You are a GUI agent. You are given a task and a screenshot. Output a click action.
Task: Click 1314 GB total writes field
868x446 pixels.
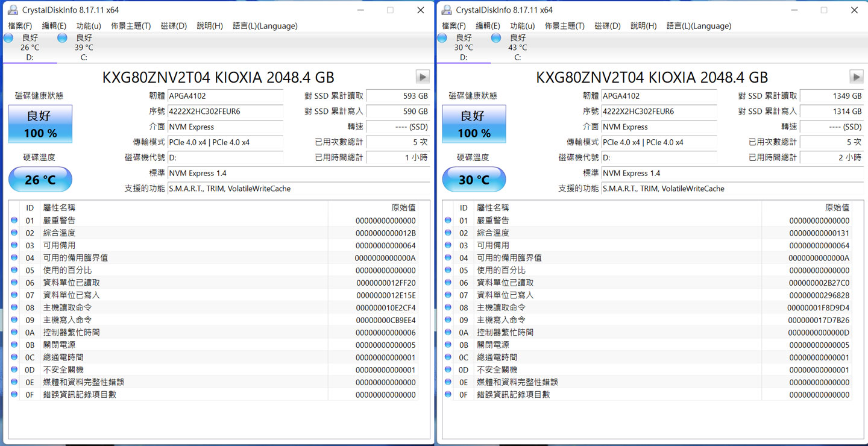click(832, 111)
